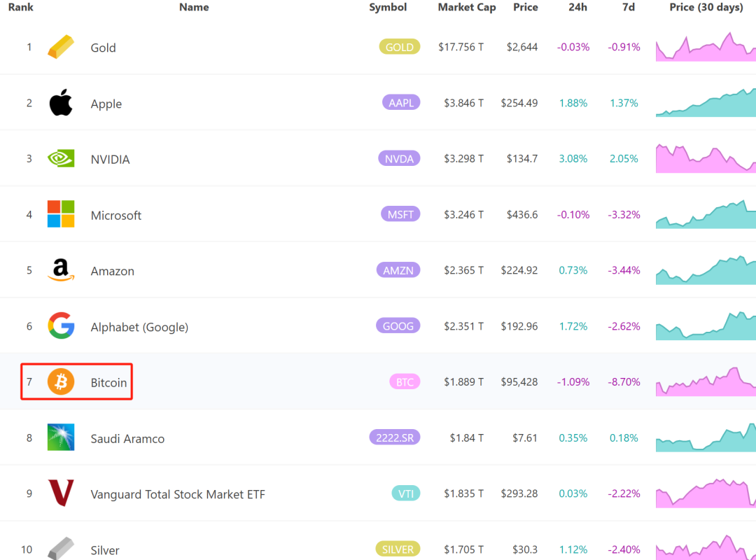Click the Apple logo icon
The height and width of the screenshot is (560, 756).
point(61,103)
